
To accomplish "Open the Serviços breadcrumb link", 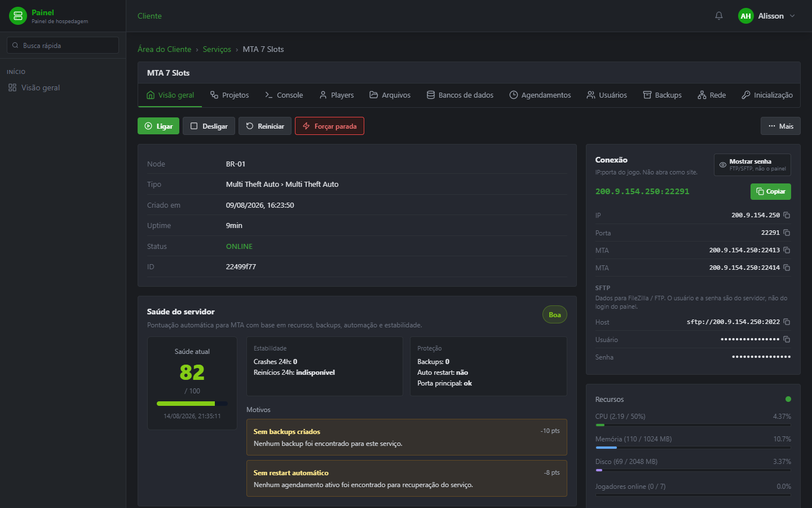I will pos(217,49).
